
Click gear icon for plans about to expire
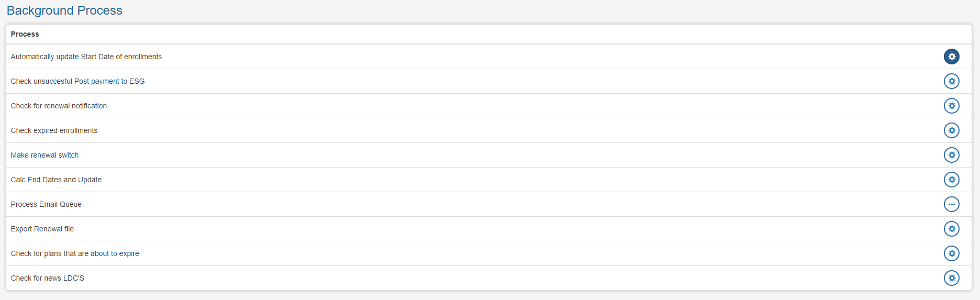click(951, 253)
